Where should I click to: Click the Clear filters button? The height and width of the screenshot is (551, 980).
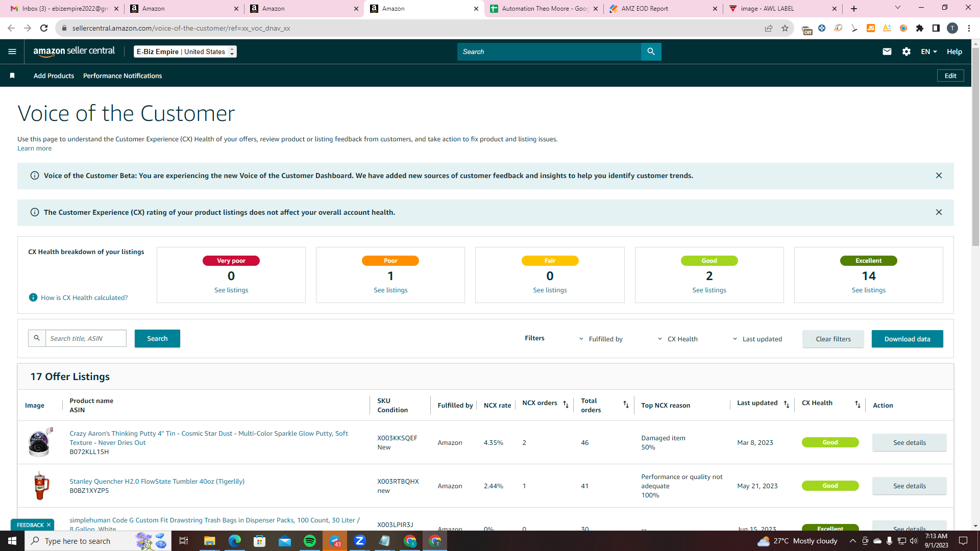click(833, 339)
